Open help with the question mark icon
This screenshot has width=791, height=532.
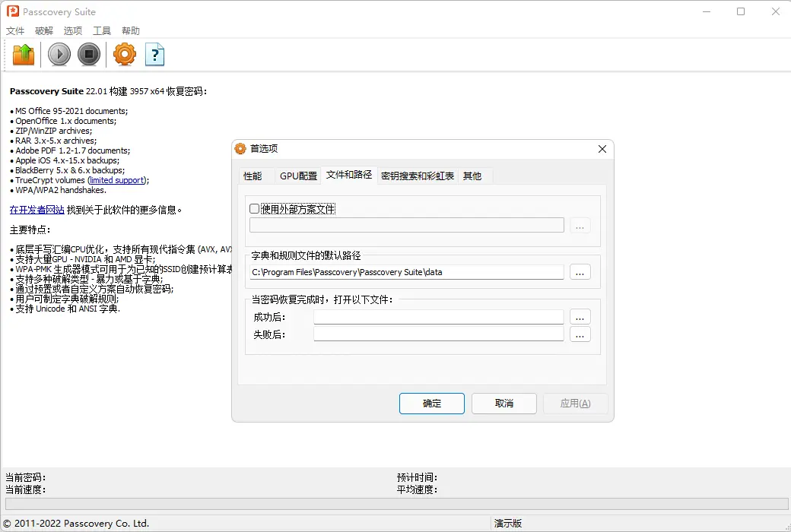point(155,55)
